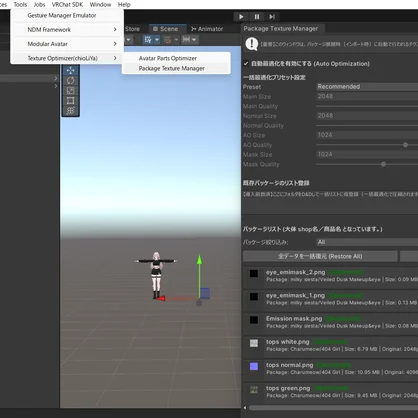The image size is (418, 418).
Task: Click the Step frame button
Action: (x=272, y=17)
